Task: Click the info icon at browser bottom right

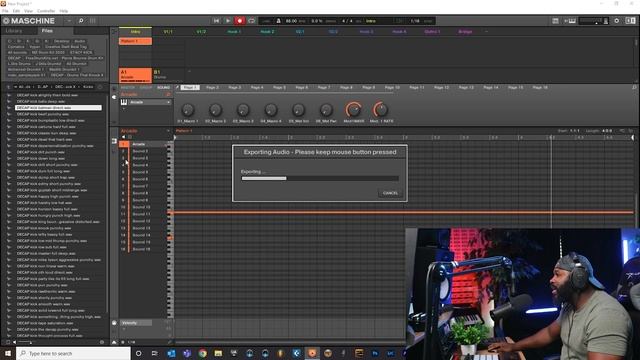Action: click(x=102, y=342)
